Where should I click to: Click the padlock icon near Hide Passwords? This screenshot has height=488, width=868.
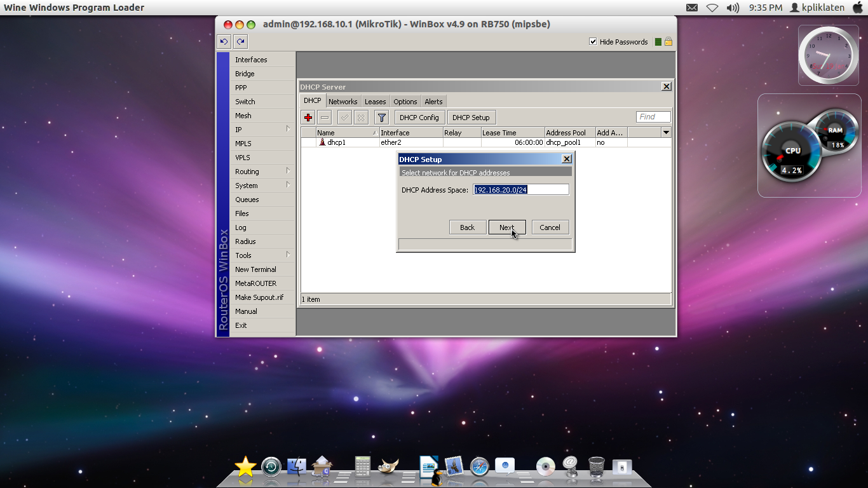pos(668,42)
